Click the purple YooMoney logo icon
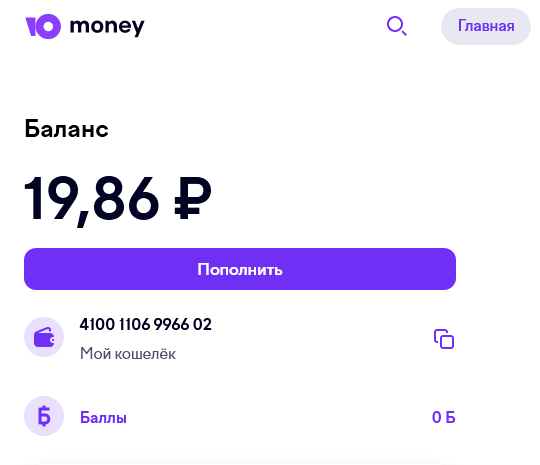Screen dimensions: 540x465 pos(43,27)
